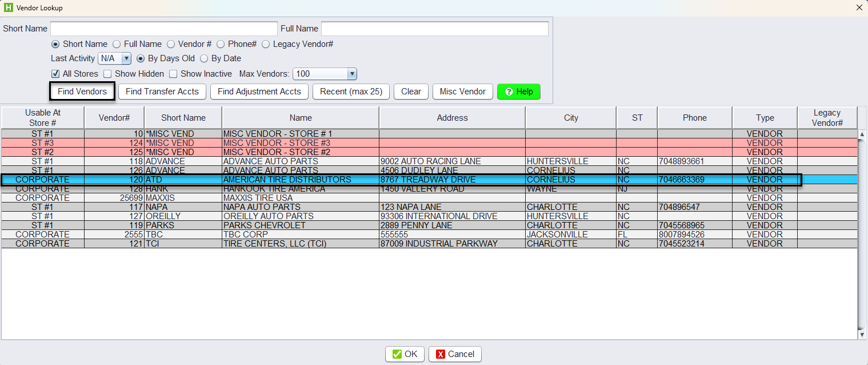Open the Max Vendors dropdown
This screenshot has width=868, height=365.
coord(325,74)
